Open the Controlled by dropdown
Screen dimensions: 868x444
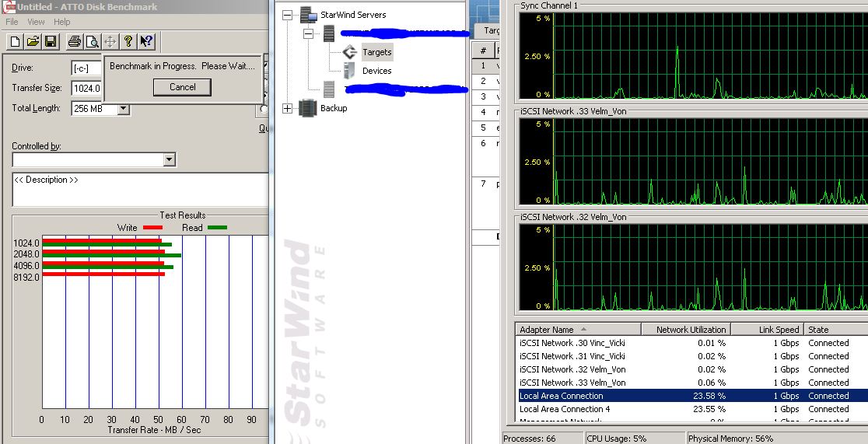[170, 160]
